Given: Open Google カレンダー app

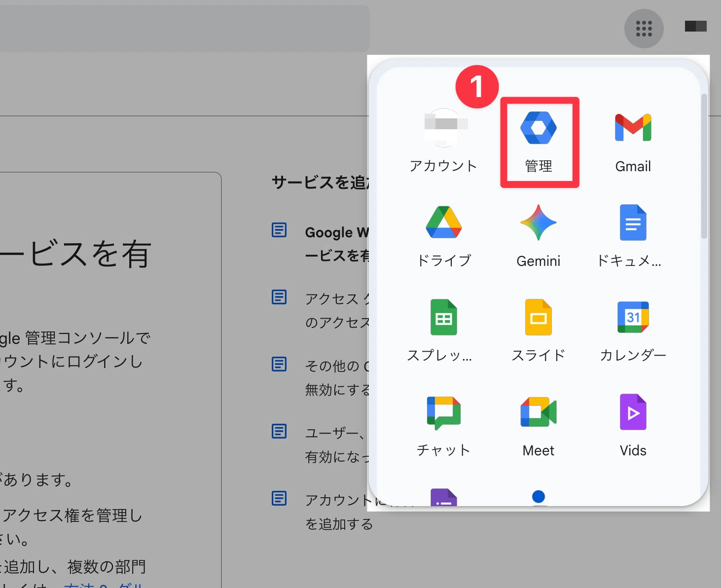Looking at the screenshot, I should tap(633, 330).
